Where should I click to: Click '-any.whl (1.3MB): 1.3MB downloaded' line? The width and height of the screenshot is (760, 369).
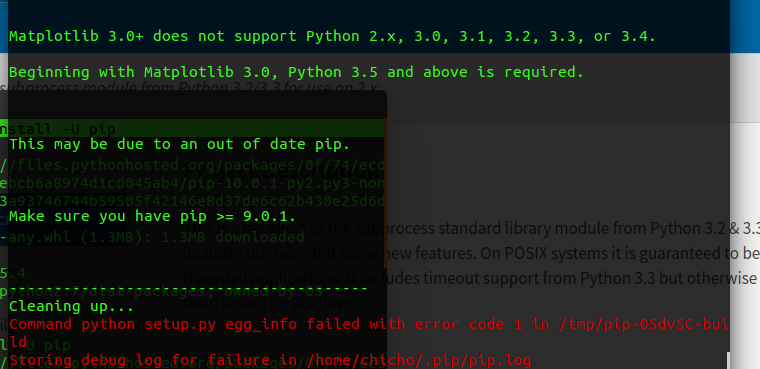152,237
